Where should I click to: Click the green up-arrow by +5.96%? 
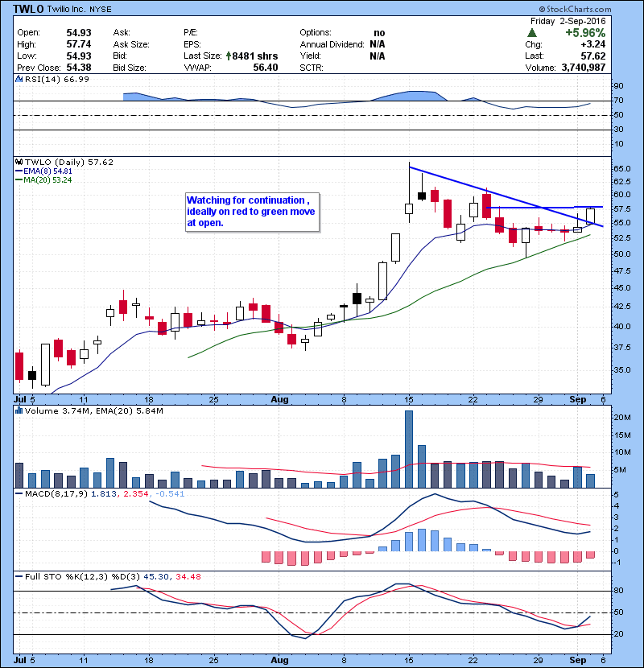click(531, 33)
